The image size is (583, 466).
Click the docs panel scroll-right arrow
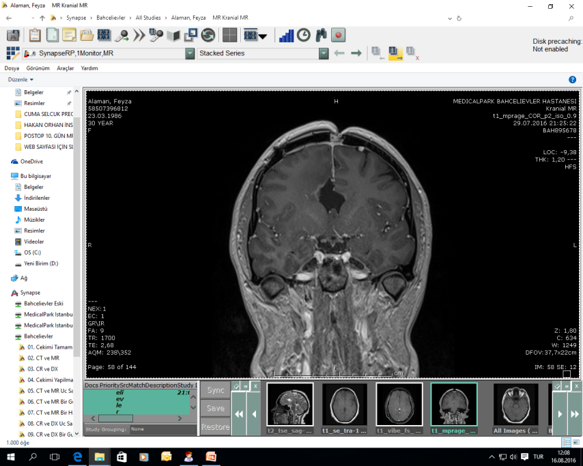tap(180, 418)
